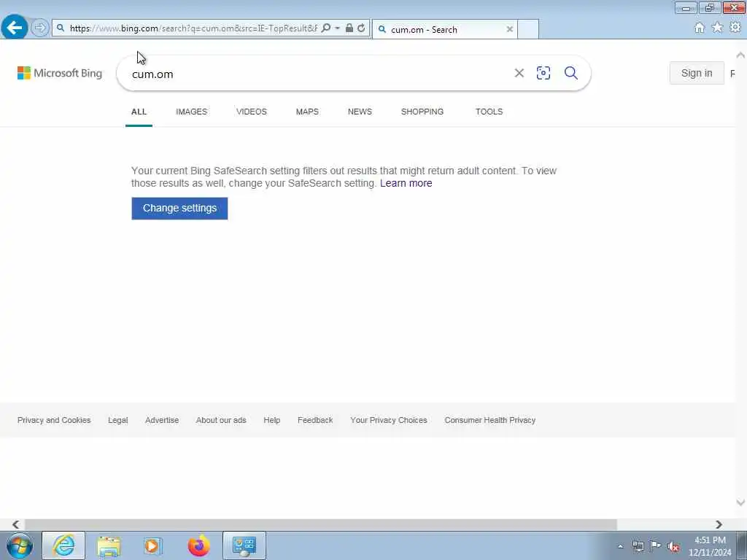
Task: Click the Sign in button
Action: pyautogui.click(x=697, y=73)
